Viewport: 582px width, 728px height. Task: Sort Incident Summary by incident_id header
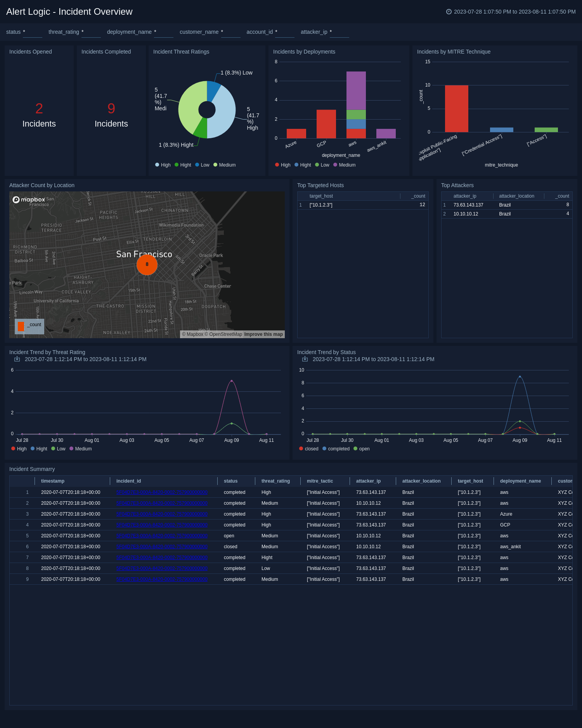(128, 481)
